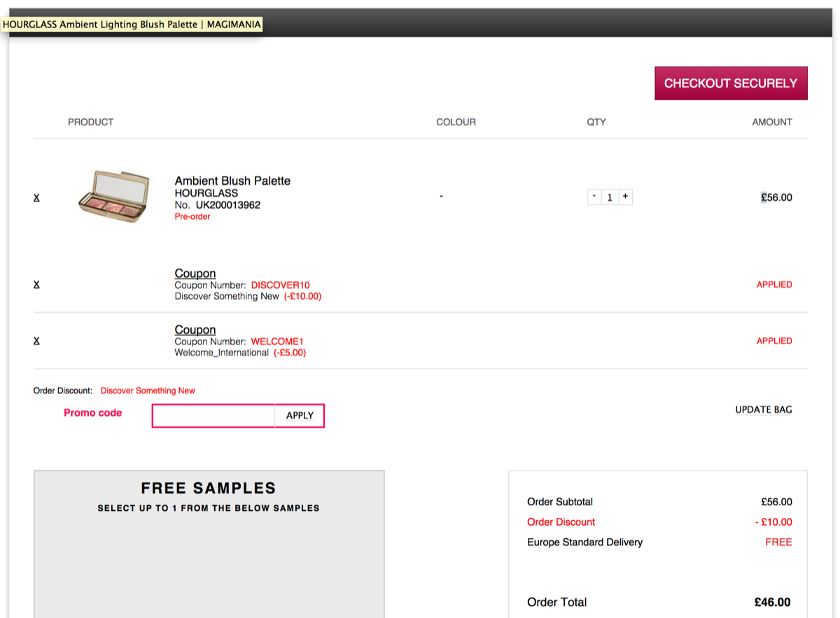Click the Discover Something New order discount text
The width and height of the screenshot is (840, 618).
click(148, 391)
